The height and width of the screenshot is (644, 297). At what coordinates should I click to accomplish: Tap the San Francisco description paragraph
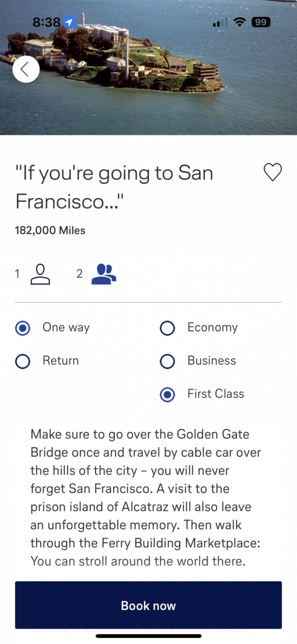tap(145, 498)
